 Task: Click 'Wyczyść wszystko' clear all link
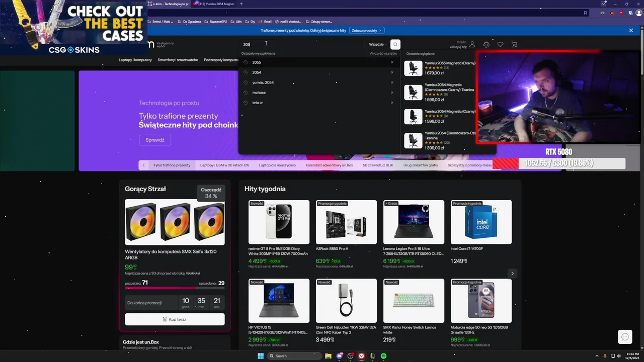[383, 53]
